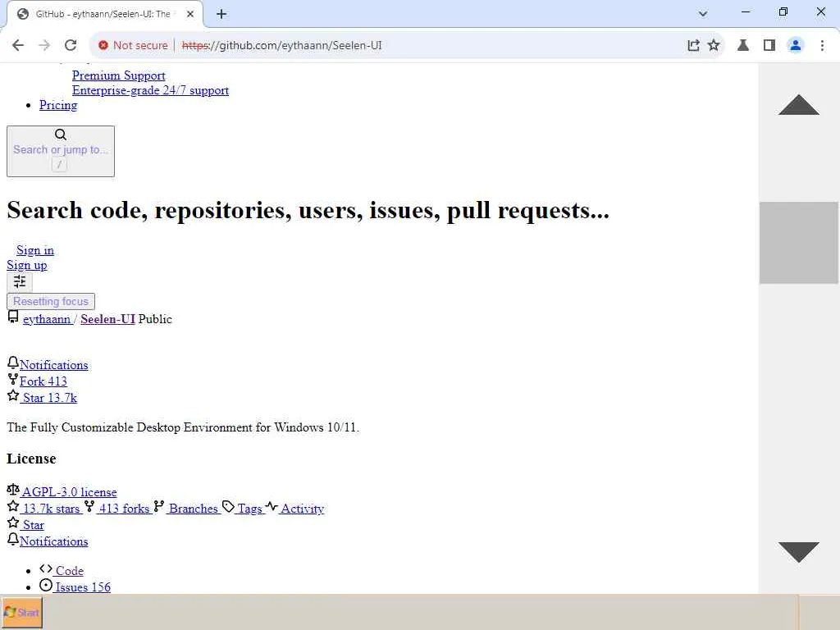Click the vertical scrollbar thumb

tap(799, 243)
